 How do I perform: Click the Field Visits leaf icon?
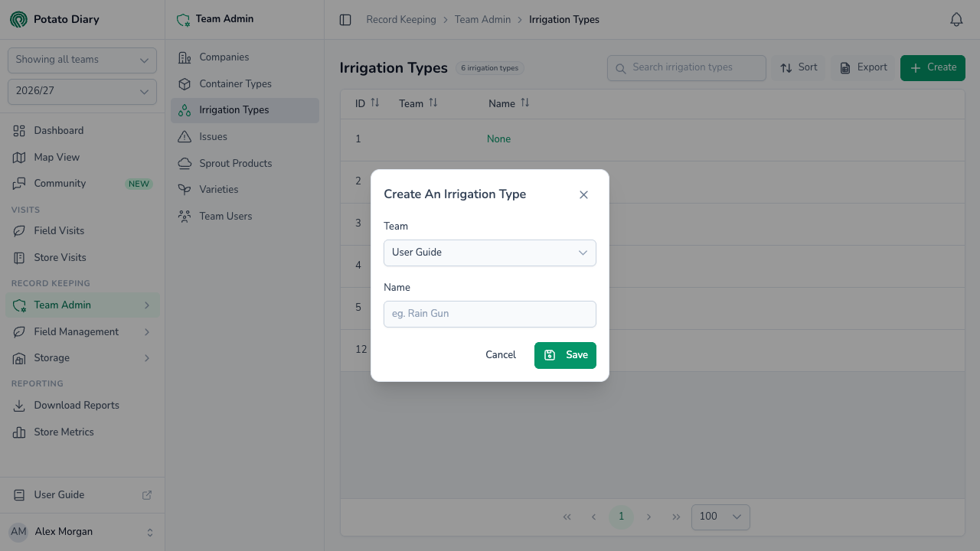[x=19, y=231]
